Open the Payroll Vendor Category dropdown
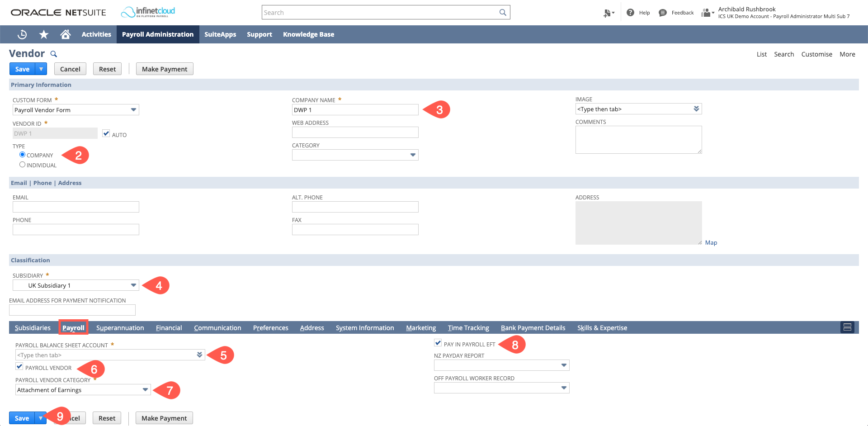This screenshot has width=868, height=426. tap(145, 389)
